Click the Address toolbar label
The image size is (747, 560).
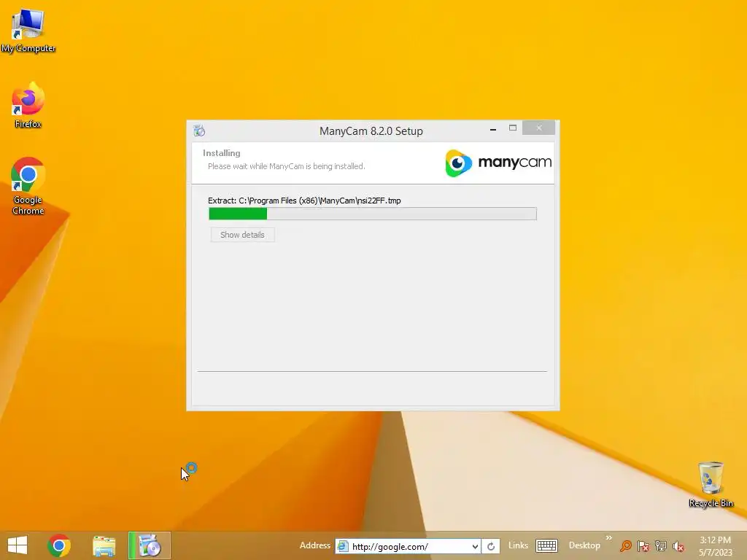pos(315,545)
